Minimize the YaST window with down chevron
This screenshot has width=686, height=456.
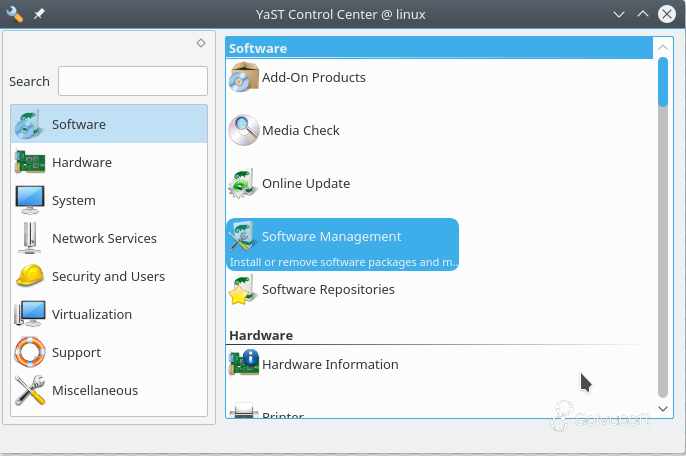click(619, 14)
